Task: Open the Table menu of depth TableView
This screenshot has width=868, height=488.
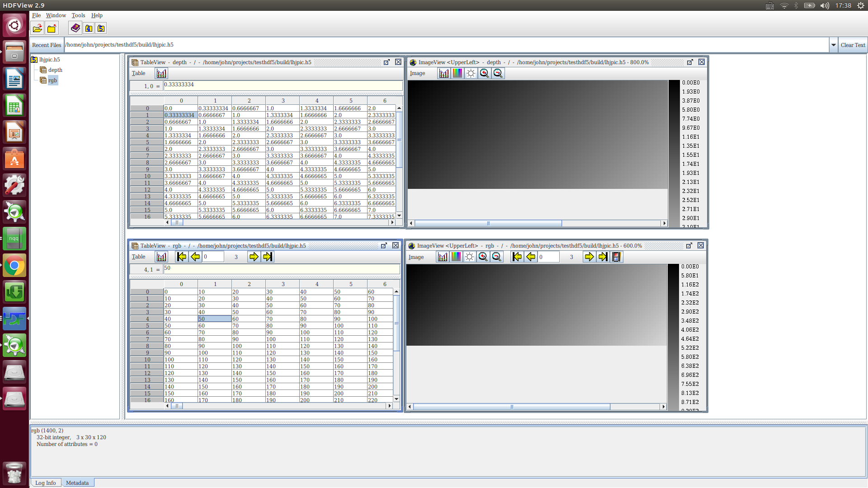Action: click(x=138, y=73)
